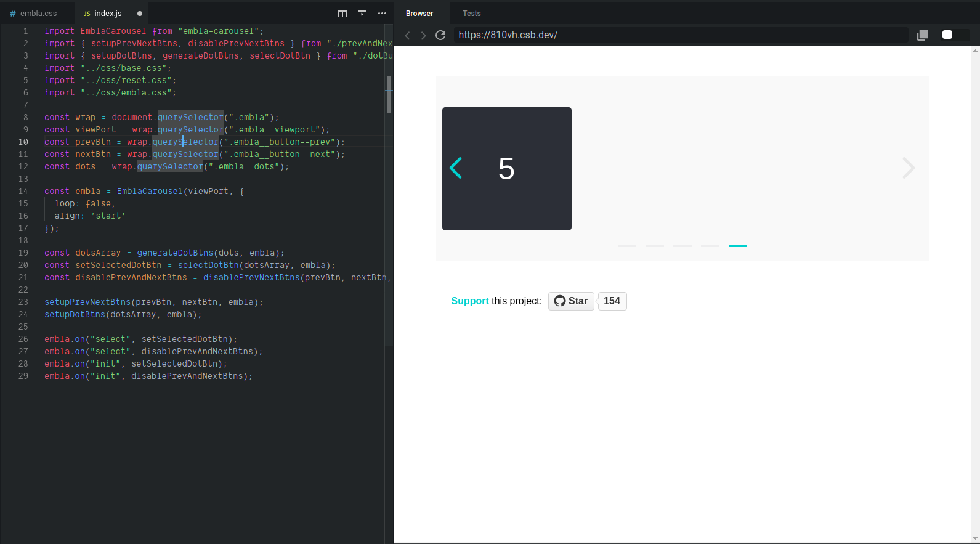The height and width of the screenshot is (544, 980).
Task: Follow the Support link
Action: pyautogui.click(x=470, y=301)
